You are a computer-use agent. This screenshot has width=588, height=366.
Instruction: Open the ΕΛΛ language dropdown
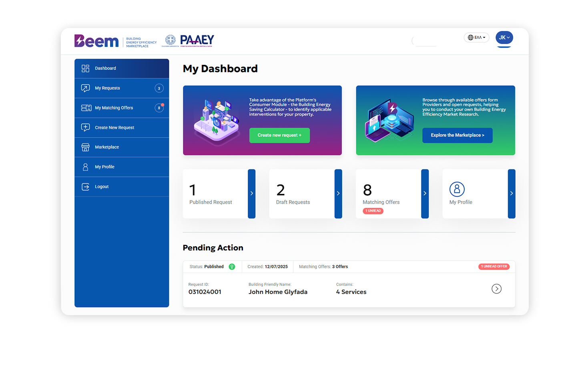[476, 38]
